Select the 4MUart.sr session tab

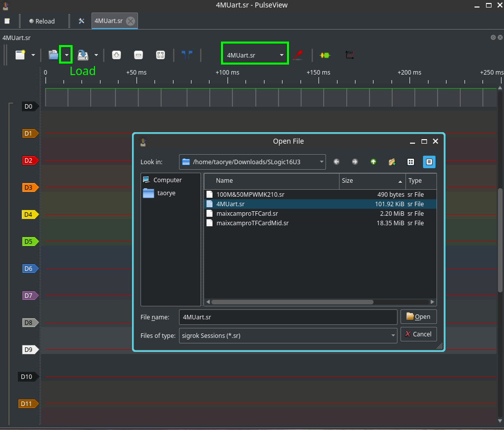(x=108, y=21)
